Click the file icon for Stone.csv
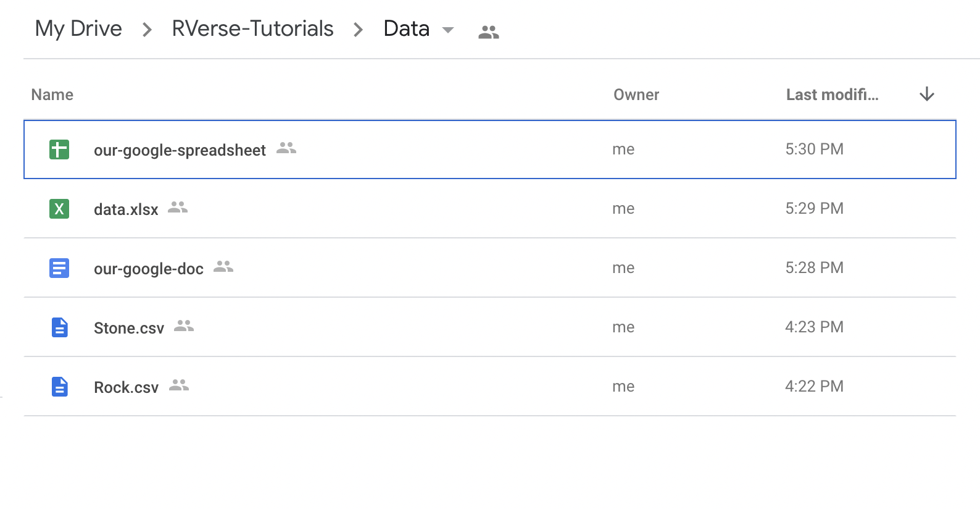The width and height of the screenshot is (980, 509). [59, 327]
